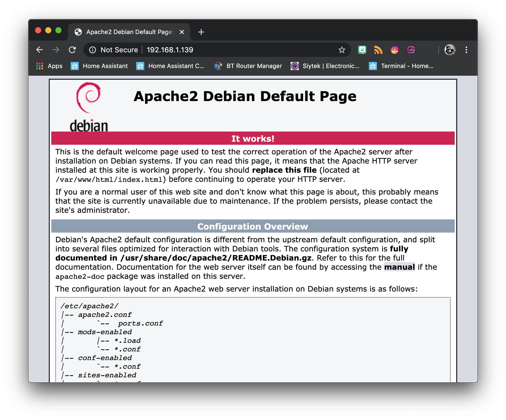Click the pink camera extension icon
The height and width of the screenshot is (420, 506).
[394, 50]
